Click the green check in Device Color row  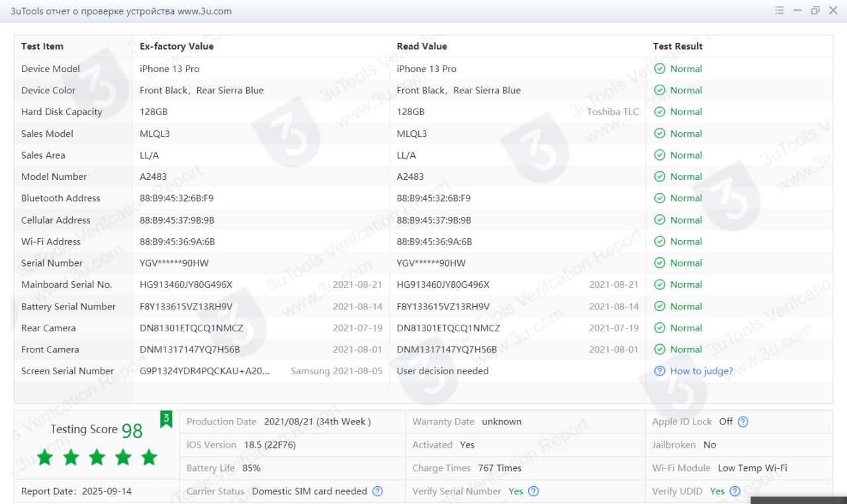659,91
